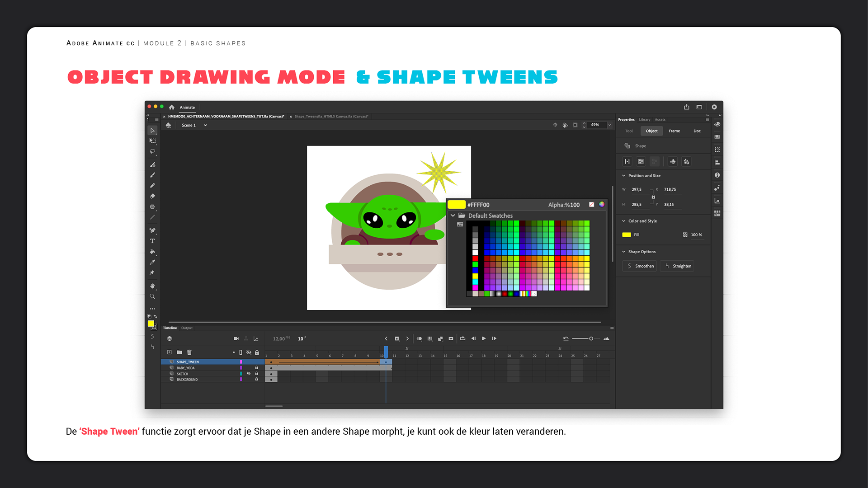
Task: Collapse the Position and Size section
Action: [x=624, y=176]
